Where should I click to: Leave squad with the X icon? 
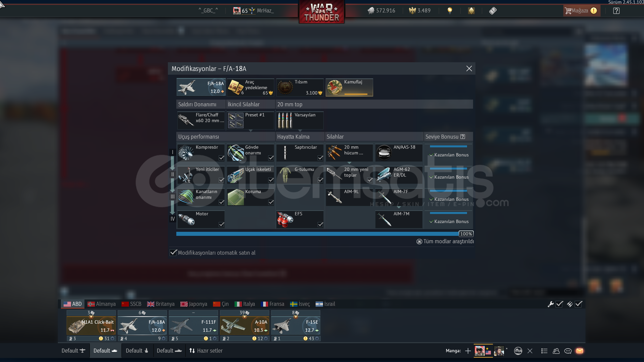[x=530, y=351]
